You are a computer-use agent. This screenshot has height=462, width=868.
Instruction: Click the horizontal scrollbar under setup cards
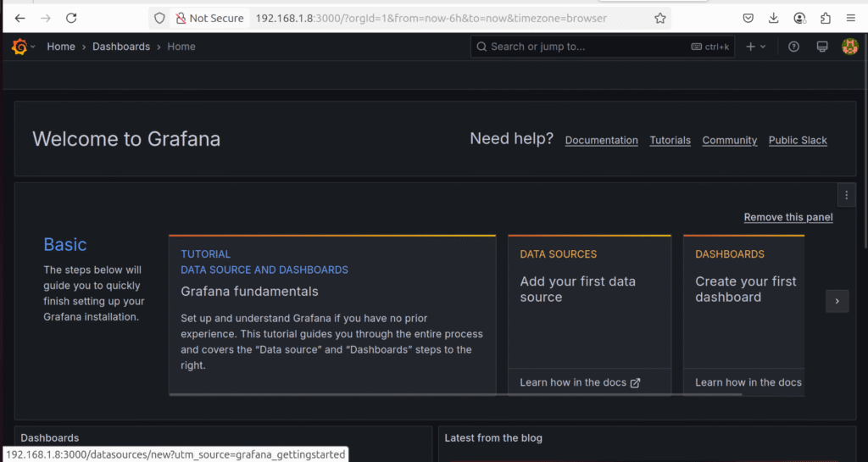[x=455, y=395]
